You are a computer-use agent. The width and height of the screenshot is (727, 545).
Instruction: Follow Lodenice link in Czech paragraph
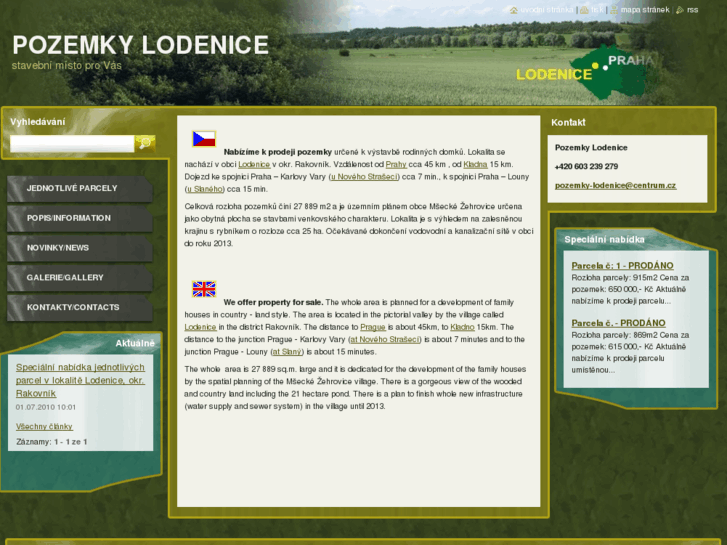click(x=255, y=165)
